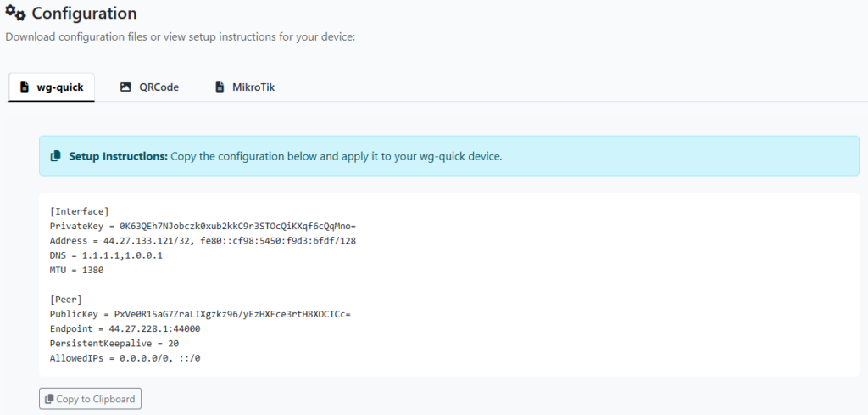The width and height of the screenshot is (868, 415).
Task: Click the Endpoint 44.27.228.1:44000 line
Action: [125, 328]
